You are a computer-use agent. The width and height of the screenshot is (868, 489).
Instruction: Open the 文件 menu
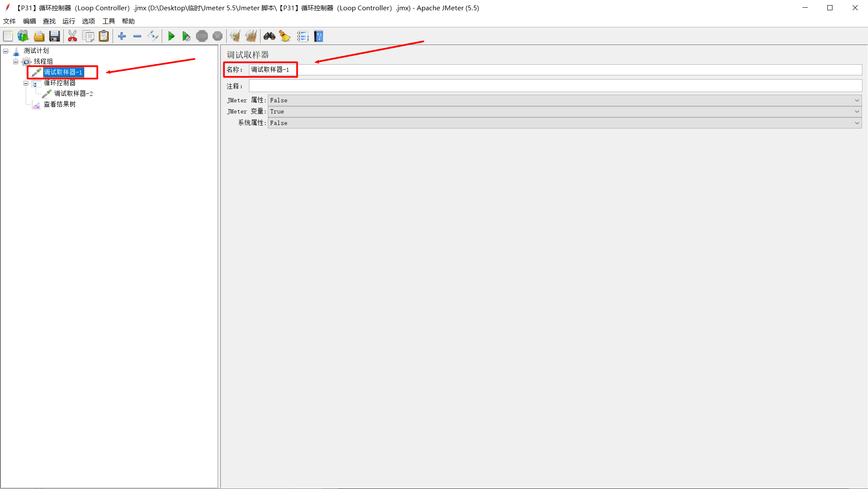(9, 21)
